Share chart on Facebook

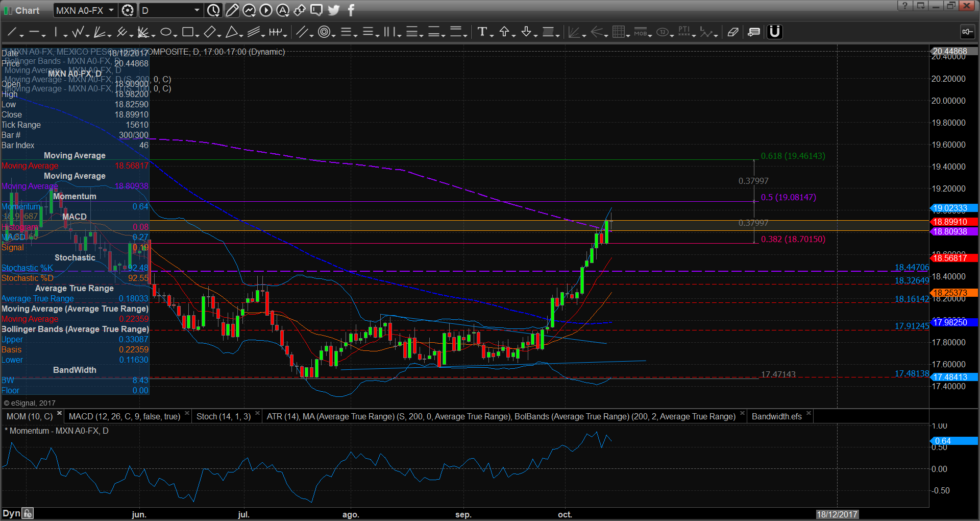point(351,10)
